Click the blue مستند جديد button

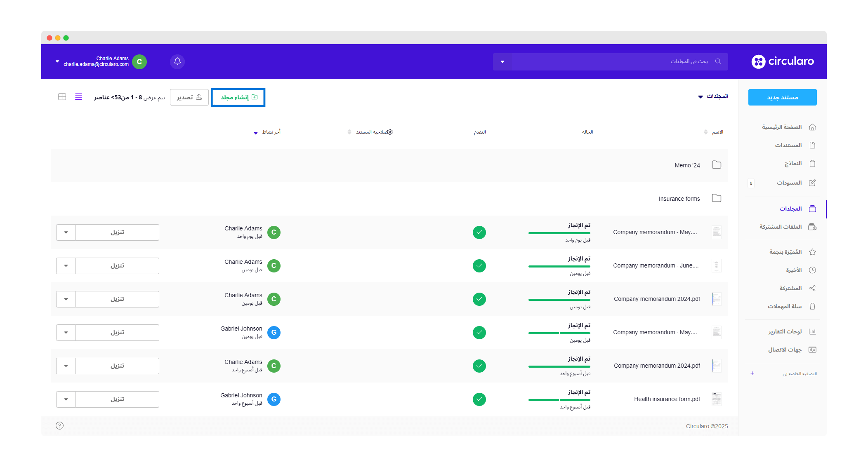(x=782, y=97)
